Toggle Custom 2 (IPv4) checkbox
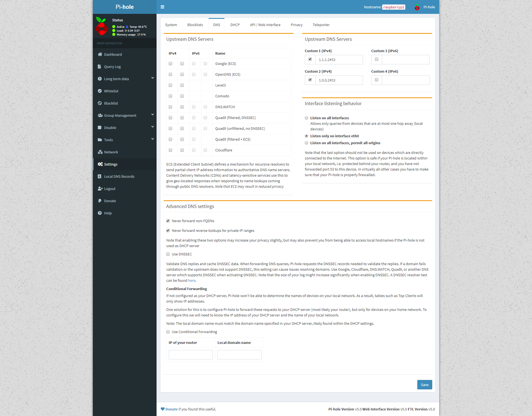 point(310,80)
